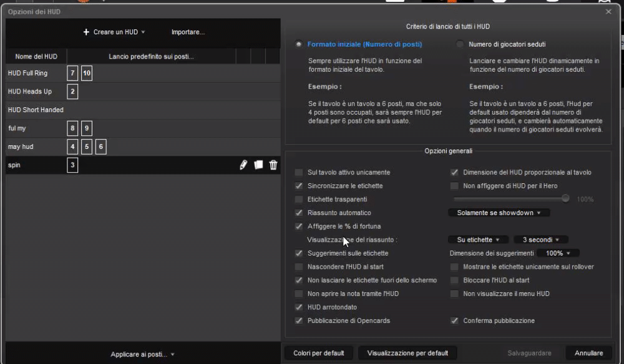Click Colori per default button
Viewport: 624px width, 364px height.
[x=318, y=353]
